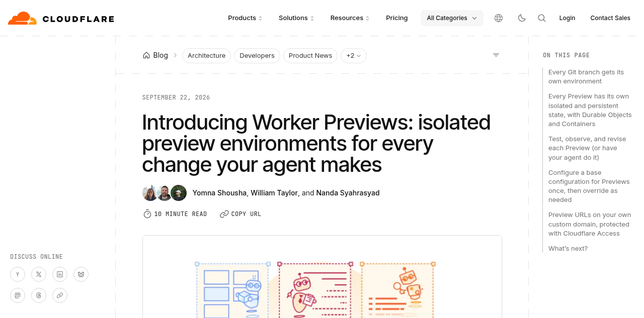Click the article title heading
This screenshot has height=318, width=644.
point(316,144)
